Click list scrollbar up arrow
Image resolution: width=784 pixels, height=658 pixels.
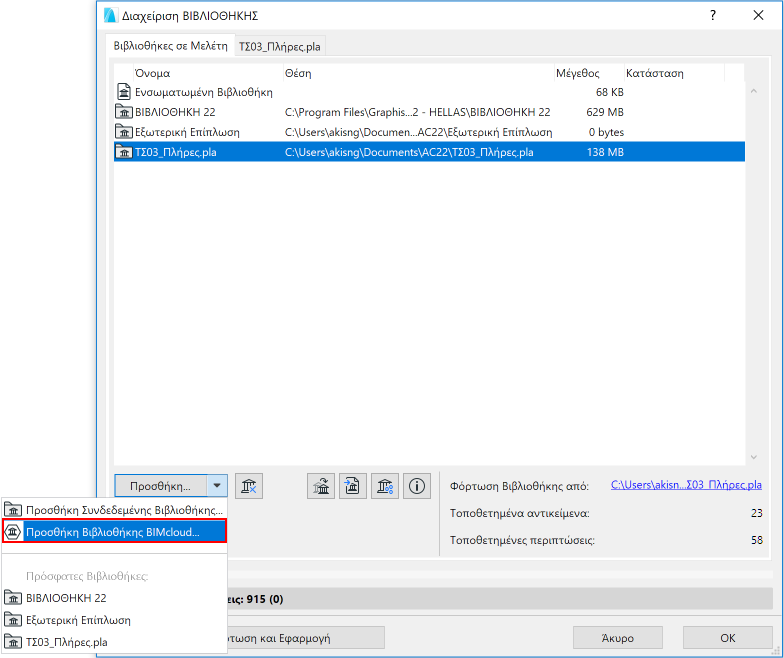click(754, 91)
